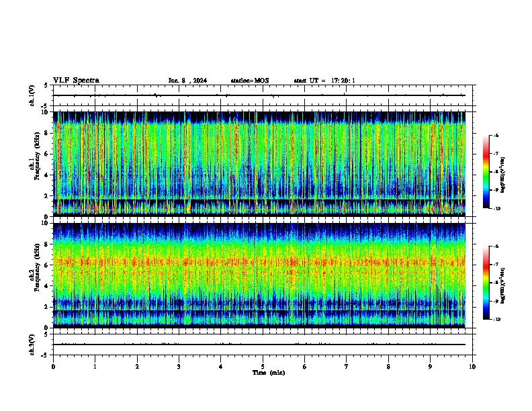Click the "-6" tick on ch.1 color bar
This screenshot has height=411, width=532.
496,135
